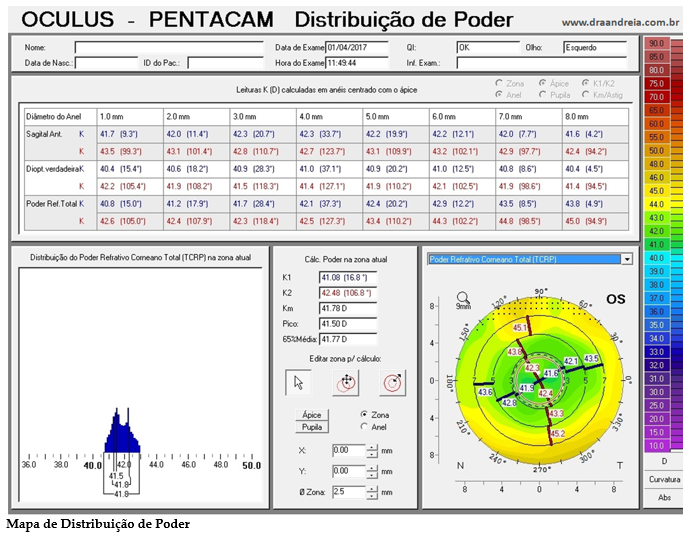This screenshot has width=685, height=534.
Task: Click the www.draandreia.com.br link
Action: 620,22
